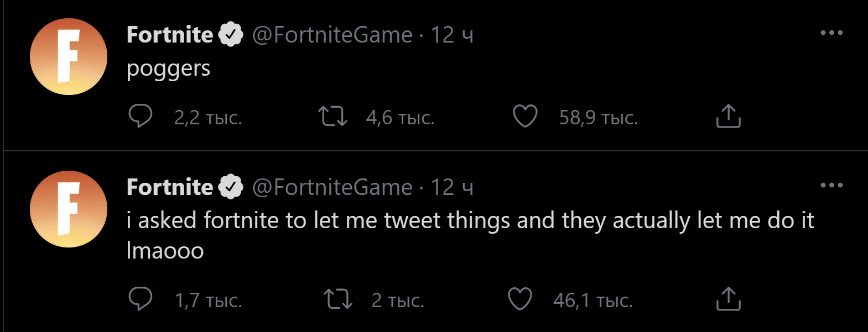
Task: Click verified badge on first tweet
Action: pos(231,35)
